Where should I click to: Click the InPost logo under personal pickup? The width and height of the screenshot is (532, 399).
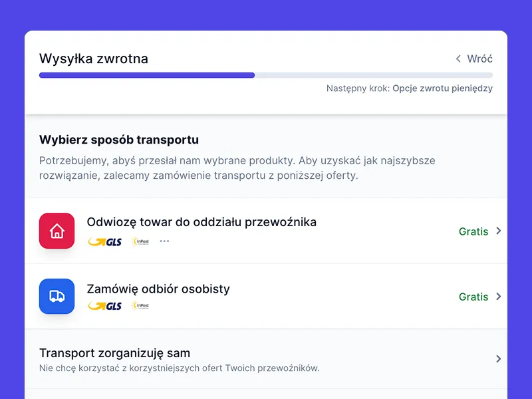140,307
